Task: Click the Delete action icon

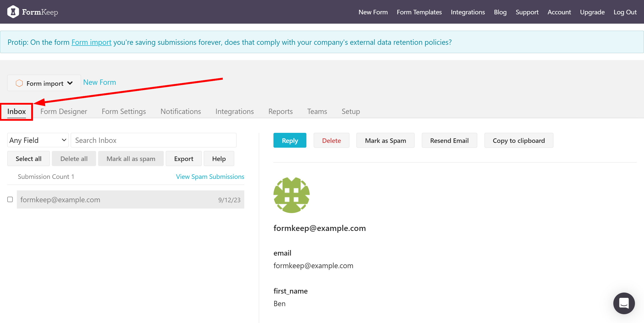Action: pos(331,140)
